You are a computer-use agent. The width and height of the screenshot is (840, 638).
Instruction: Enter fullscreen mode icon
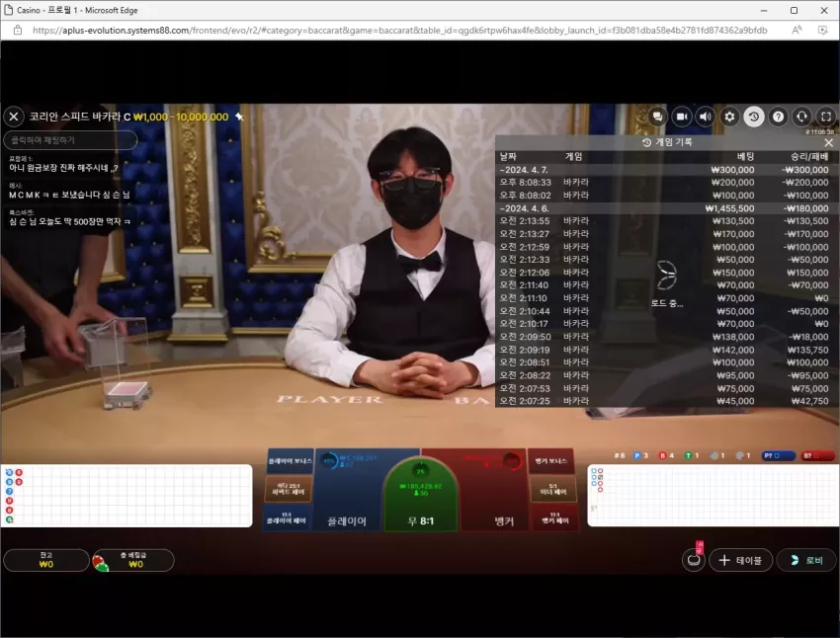pyautogui.click(x=826, y=117)
